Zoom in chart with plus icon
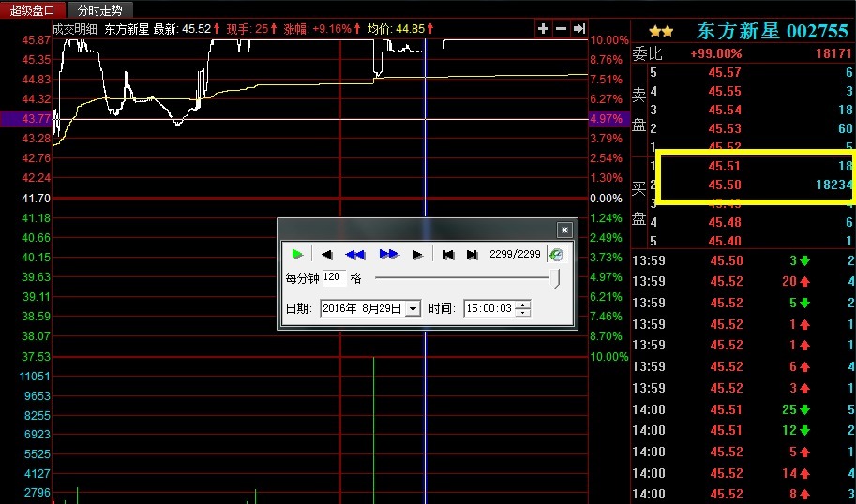The width and height of the screenshot is (856, 504). 543,29
